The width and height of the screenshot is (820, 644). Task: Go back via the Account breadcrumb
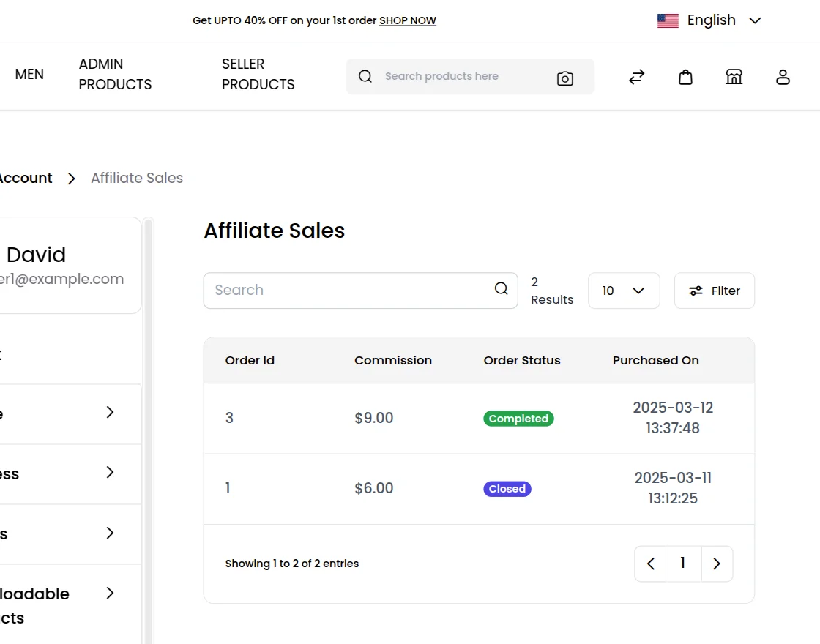pos(25,178)
